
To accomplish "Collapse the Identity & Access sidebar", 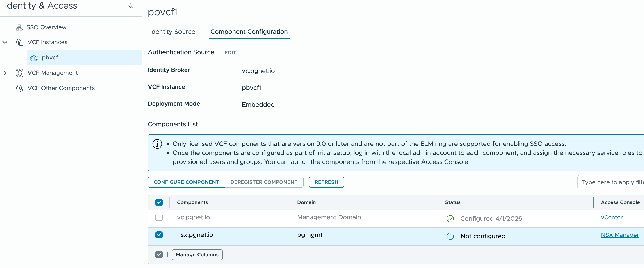I will tap(131, 5).
